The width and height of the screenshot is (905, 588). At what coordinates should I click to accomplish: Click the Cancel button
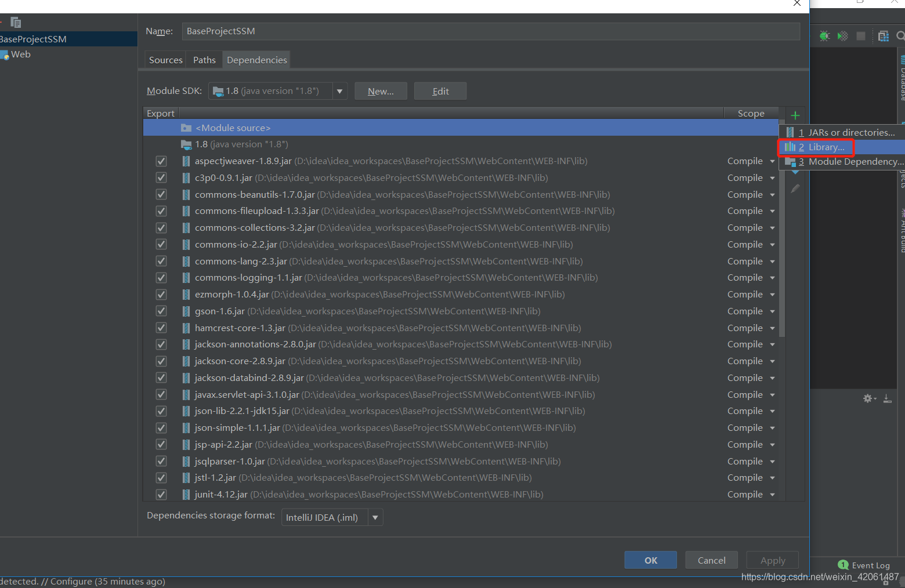[711, 560]
